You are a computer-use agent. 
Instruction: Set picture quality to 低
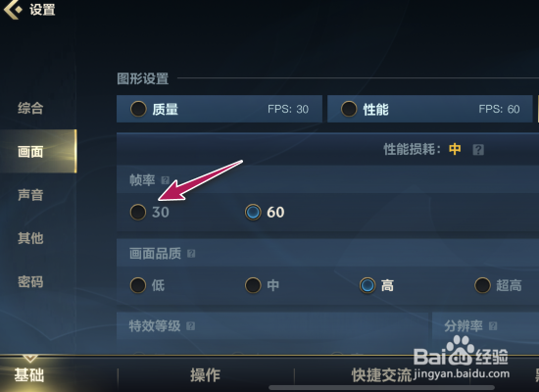tap(147, 285)
